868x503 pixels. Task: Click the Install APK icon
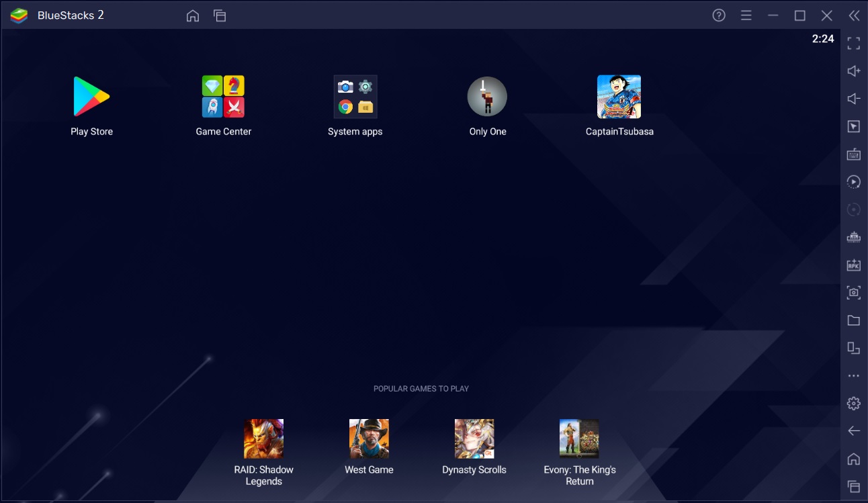[x=854, y=265]
